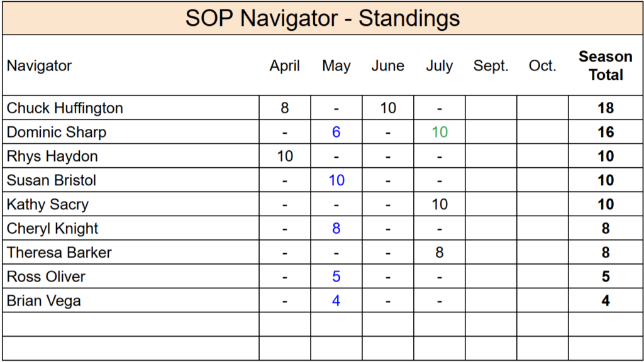644x362 pixels.
Task: Click Dominic Sharp's green July score
Action: [x=440, y=132]
